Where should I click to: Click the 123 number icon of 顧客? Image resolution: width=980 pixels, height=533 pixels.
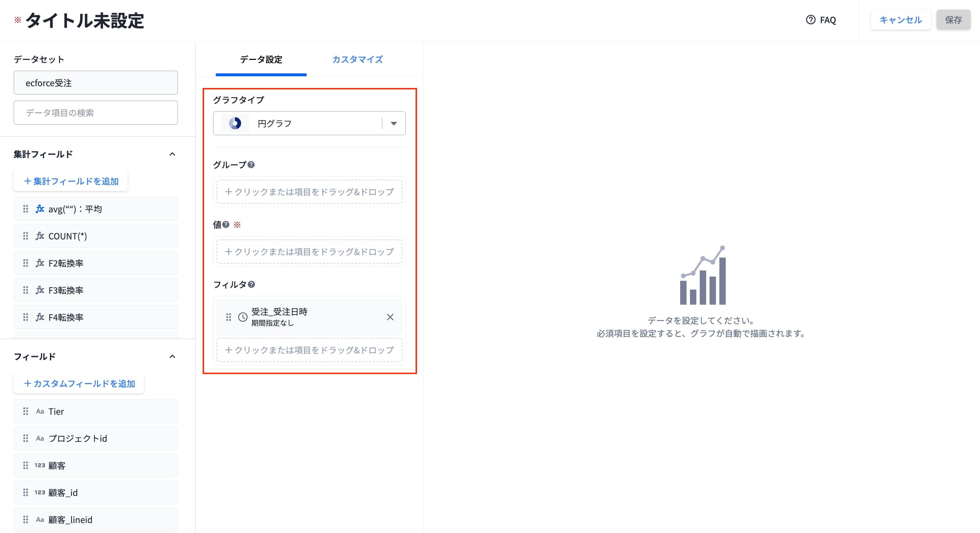tap(40, 465)
